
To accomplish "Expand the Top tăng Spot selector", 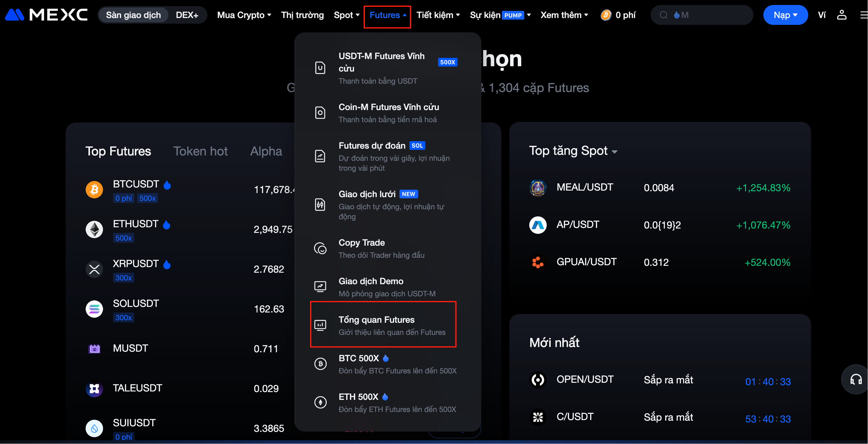I will point(573,151).
